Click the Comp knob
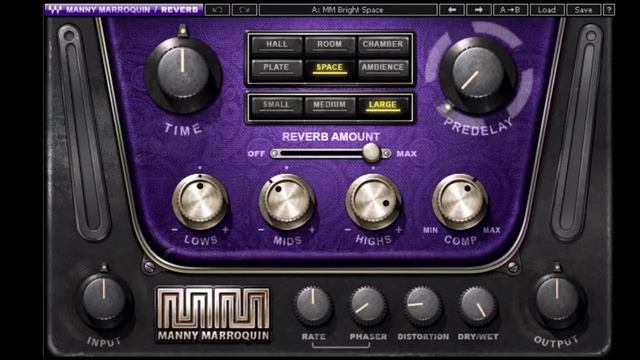This screenshot has height=360, width=640. pyautogui.click(x=460, y=201)
